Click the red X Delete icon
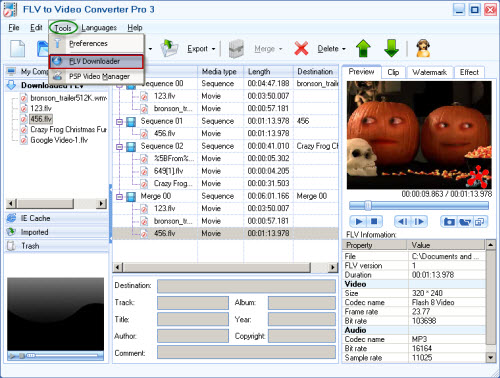 point(301,49)
